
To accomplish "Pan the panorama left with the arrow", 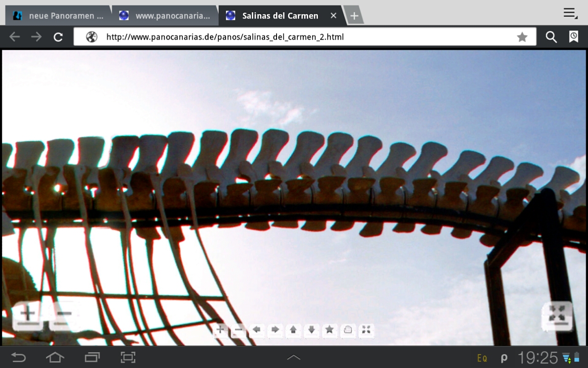I will pos(256,330).
